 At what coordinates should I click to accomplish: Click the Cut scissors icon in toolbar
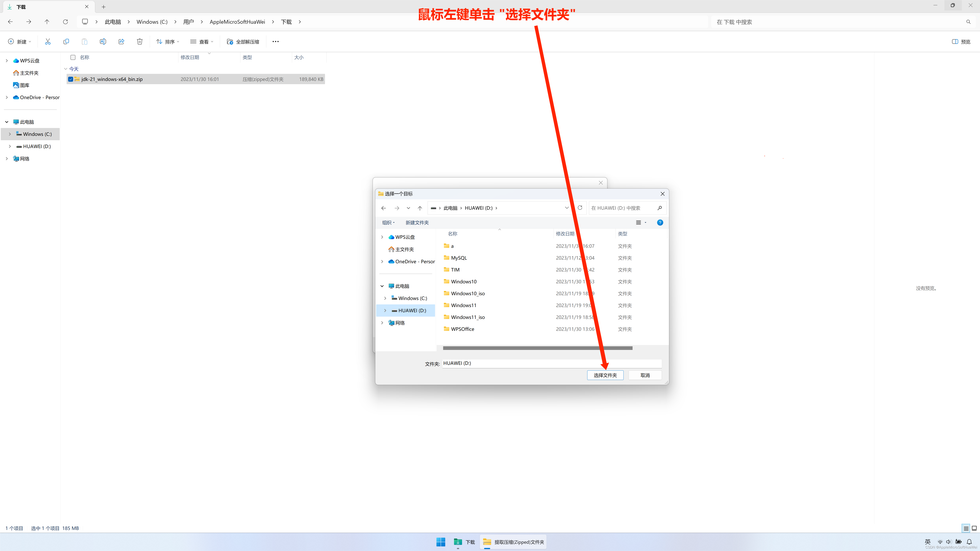coord(47,42)
